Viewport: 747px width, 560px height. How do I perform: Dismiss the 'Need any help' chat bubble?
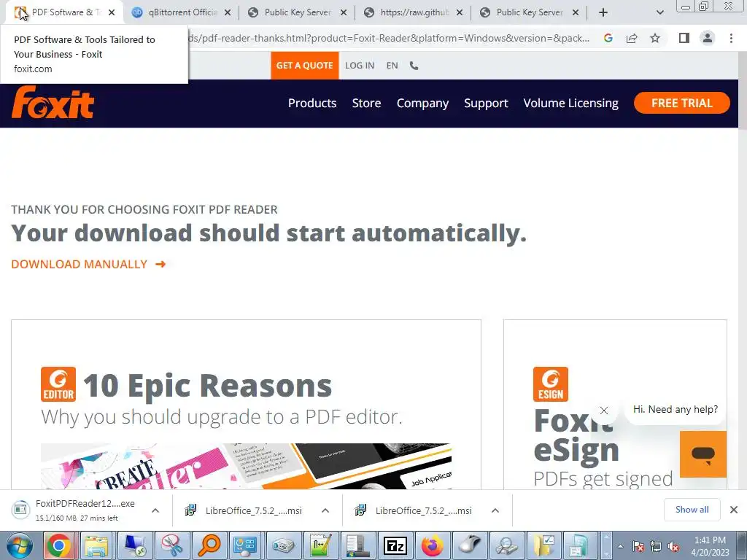pos(603,410)
